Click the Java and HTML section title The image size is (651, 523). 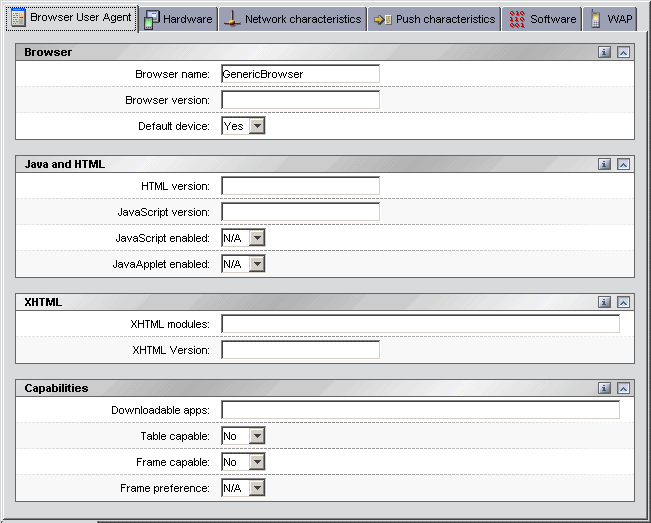[65, 164]
